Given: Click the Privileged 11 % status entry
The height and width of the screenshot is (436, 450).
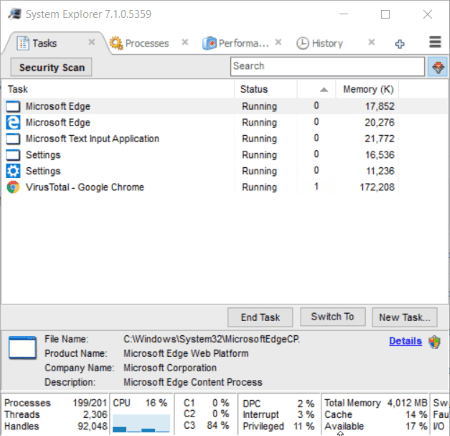Looking at the screenshot, I should [x=278, y=426].
